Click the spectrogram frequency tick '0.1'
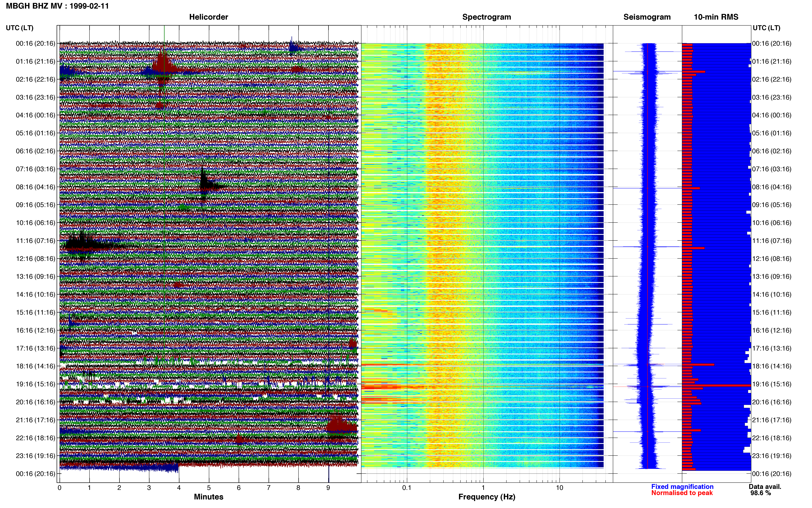812x508 pixels. click(407, 488)
